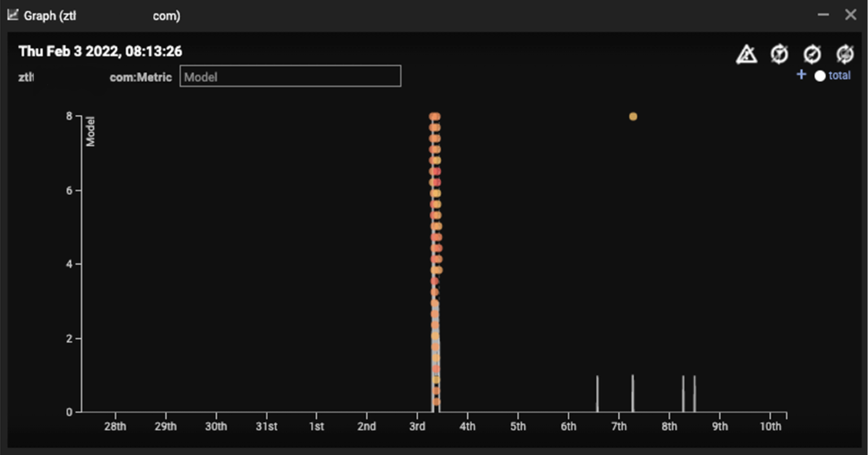Click the lone orange dot near the 7th
This screenshot has width=868, height=455.
[633, 117]
